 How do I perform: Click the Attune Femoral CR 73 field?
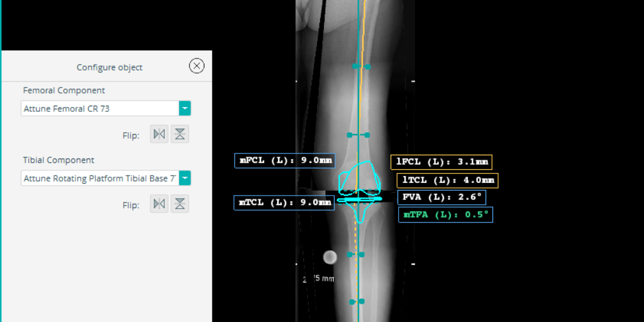pos(99,109)
